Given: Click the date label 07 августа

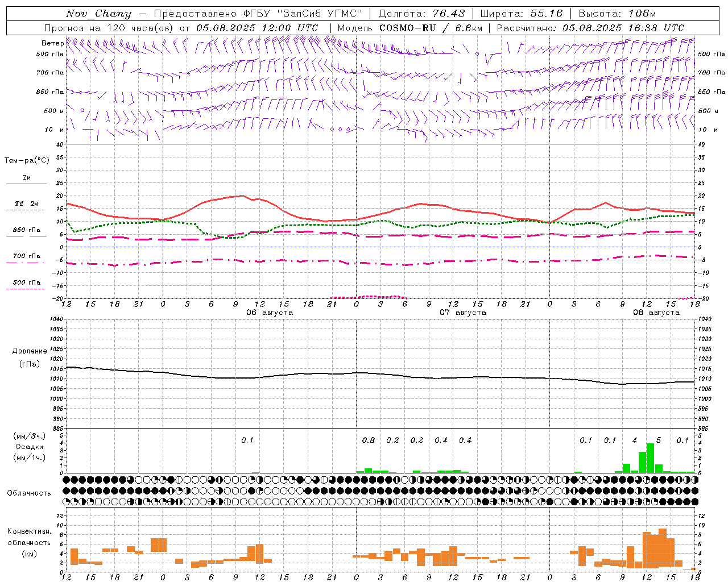Looking at the screenshot, I should tap(463, 313).
